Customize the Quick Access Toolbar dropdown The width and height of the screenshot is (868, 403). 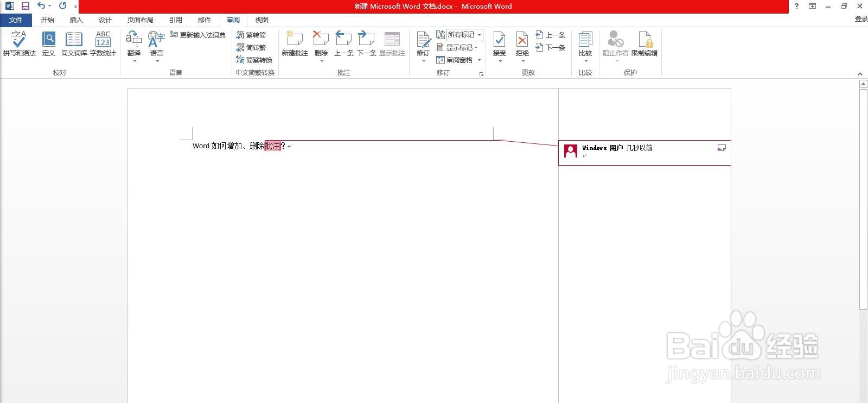point(75,7)
